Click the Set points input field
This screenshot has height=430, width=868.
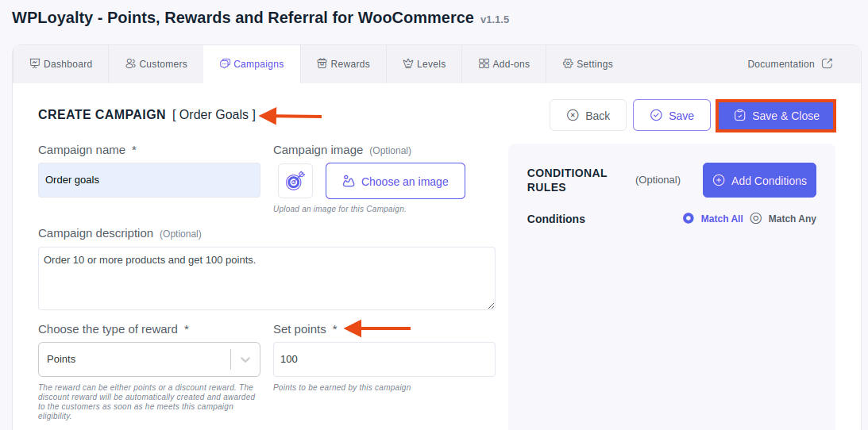[384, 359]
